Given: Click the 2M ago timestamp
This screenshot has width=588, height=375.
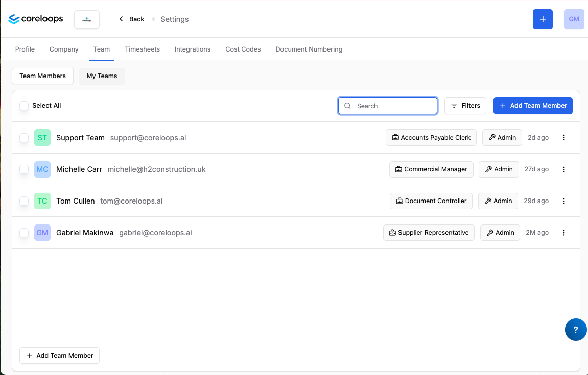Looking at the screenshot, I should click(537, 233).
